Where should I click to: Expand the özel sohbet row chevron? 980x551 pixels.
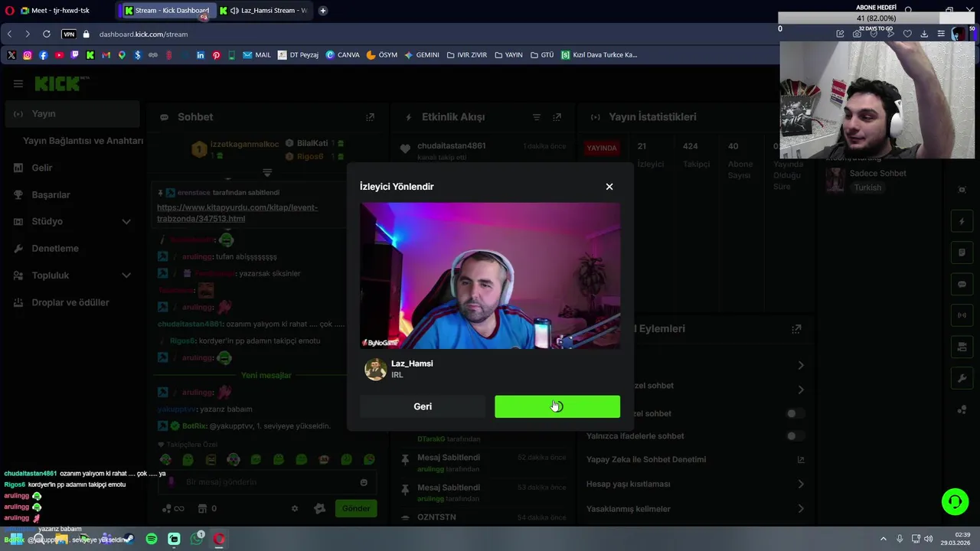(801, 390)
